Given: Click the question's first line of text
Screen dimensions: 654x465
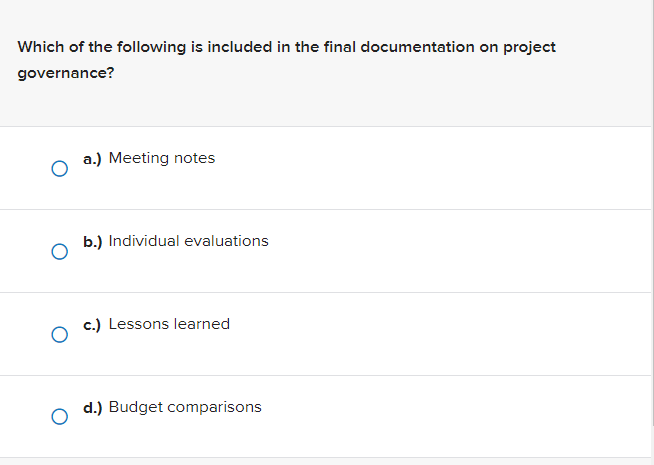Looking at the screenshot, I should pos(286,47).
